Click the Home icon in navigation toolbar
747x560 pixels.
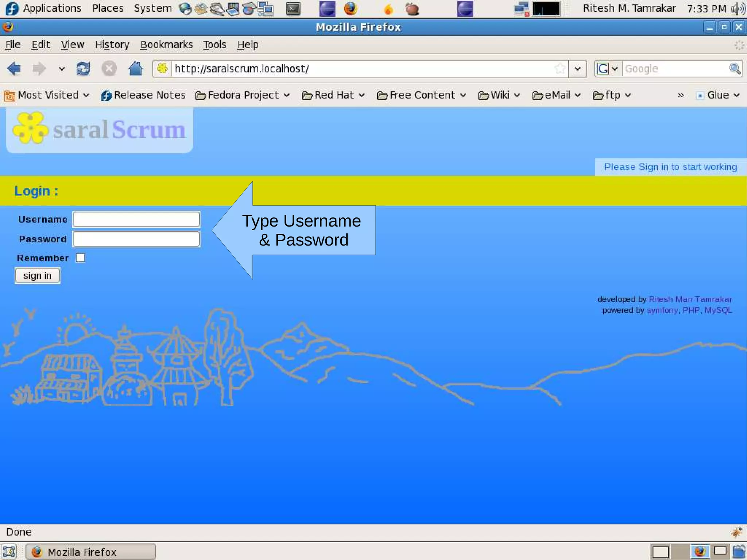(x=135, y=69)
